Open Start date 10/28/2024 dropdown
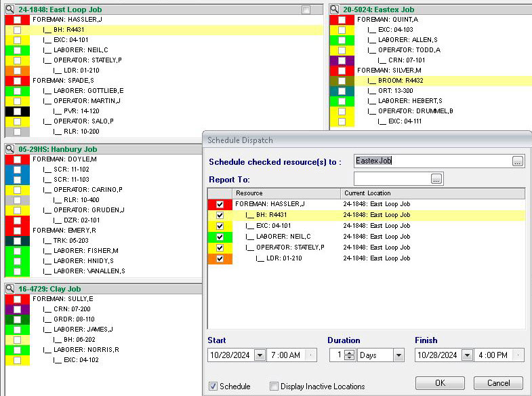Image resolution: width=532 pixels, height=396 pixels. point(260,355)
